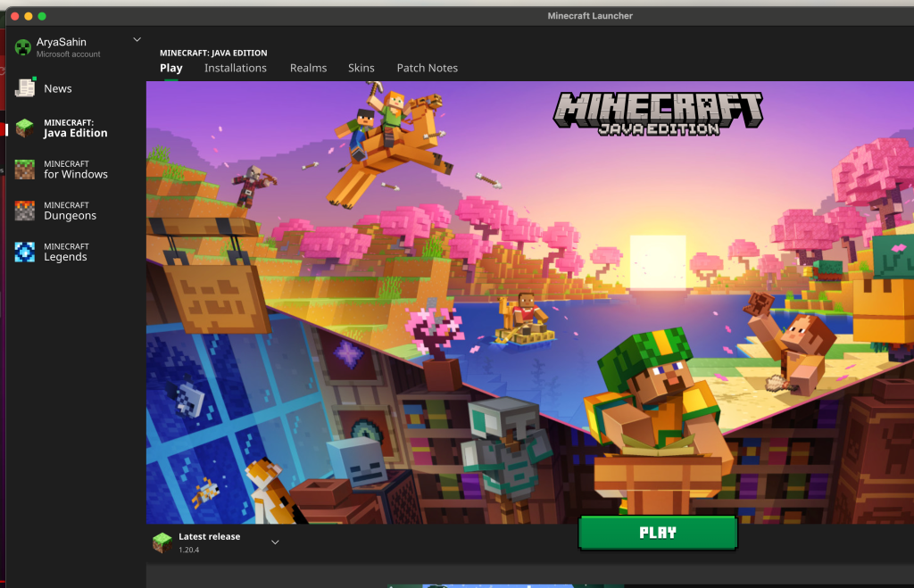Screen dimensions: 914x588
Task: Open the Minecraft Legends icon
Action: pos(24,252)
